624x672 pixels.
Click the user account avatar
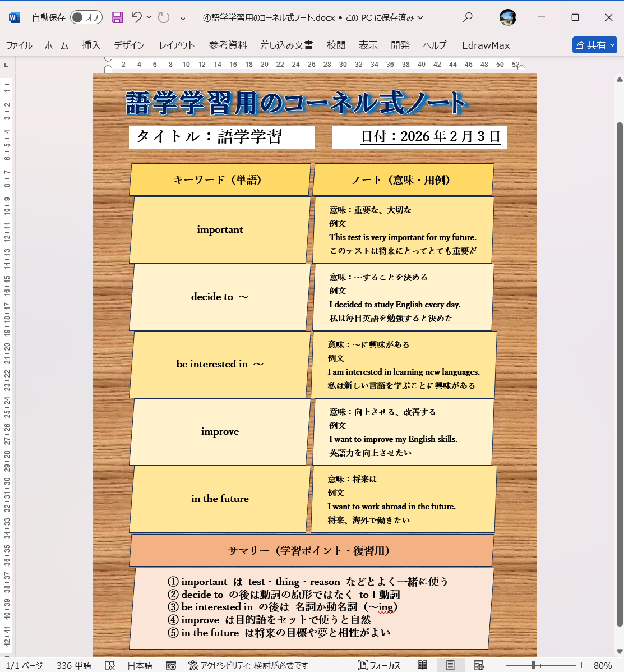(508, 17)
